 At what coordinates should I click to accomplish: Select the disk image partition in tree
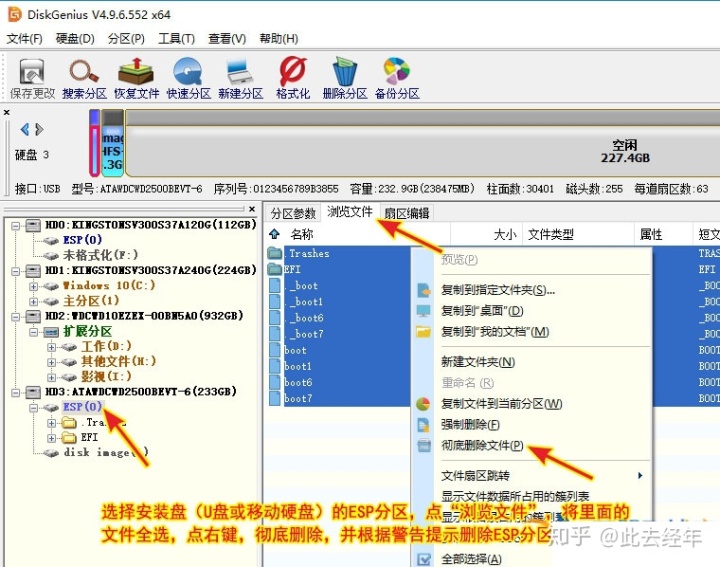(106, 452)
